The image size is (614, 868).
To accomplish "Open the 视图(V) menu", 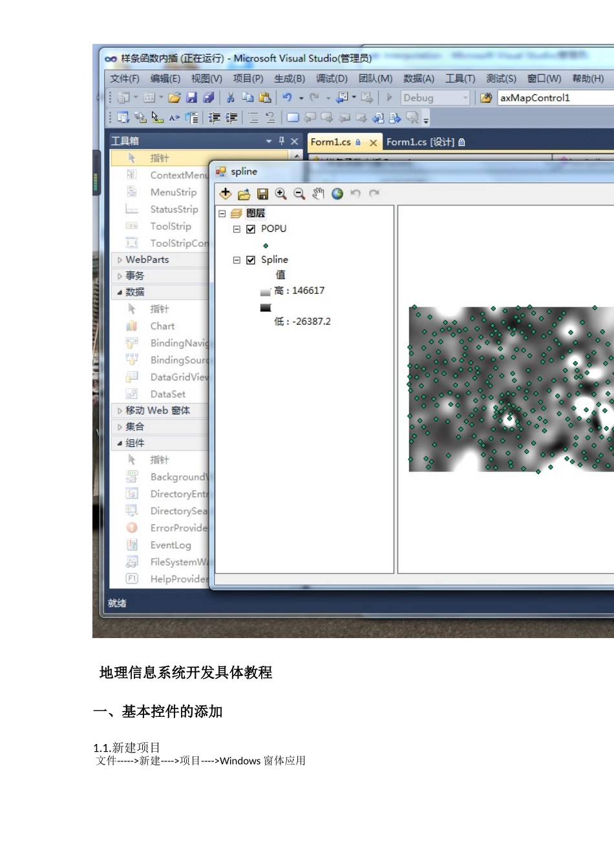I will tap(207, 78).
